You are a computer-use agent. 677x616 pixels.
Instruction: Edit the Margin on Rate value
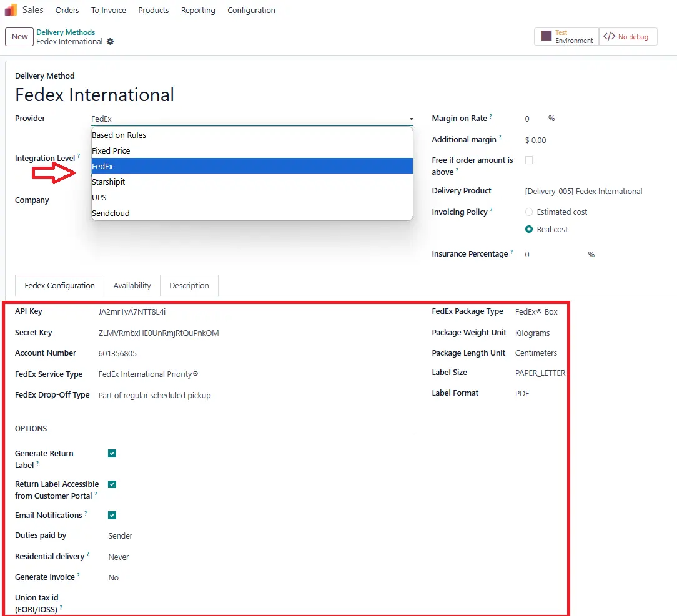pyautogui.click(x=527, y=119)
